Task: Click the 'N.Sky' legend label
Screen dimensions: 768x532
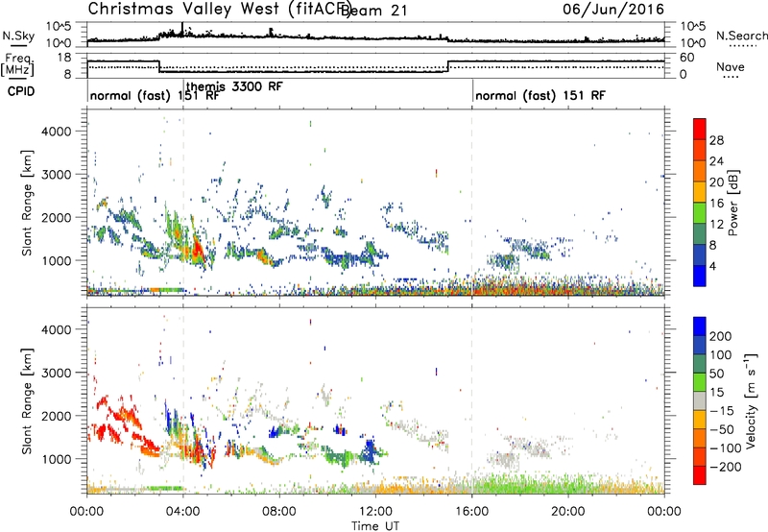Action: 18,36
